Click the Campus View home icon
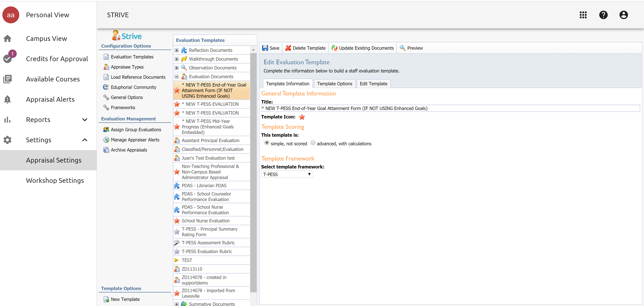The width and height of the screenshot is (644, 306). [7, 39]
